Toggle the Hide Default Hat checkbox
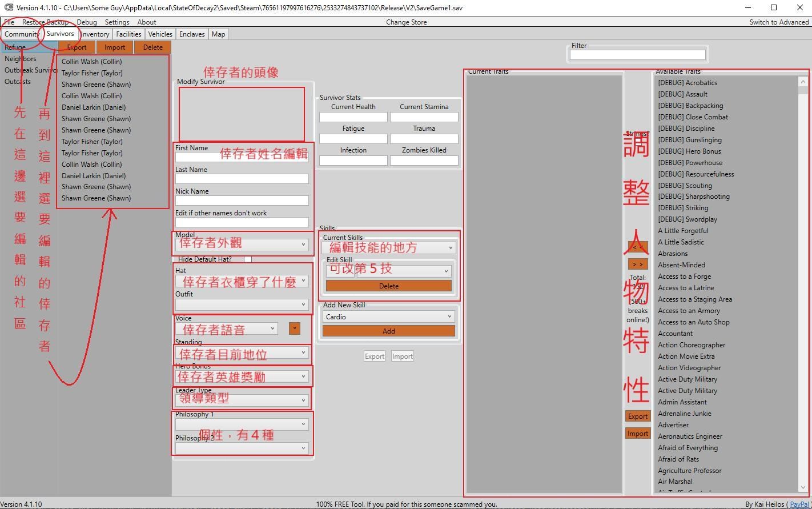Screen dimensions: 812x509 pos(248,259)
